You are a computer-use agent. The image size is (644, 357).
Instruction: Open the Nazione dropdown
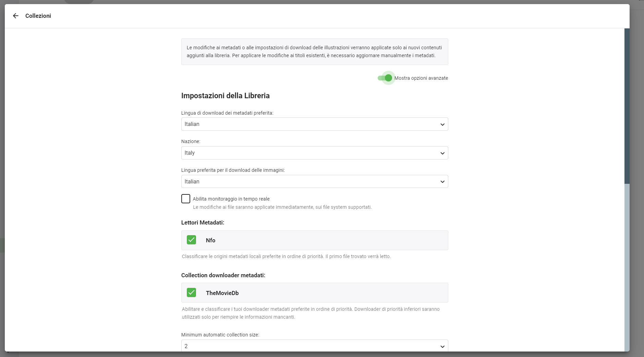(x=314, y=153)
